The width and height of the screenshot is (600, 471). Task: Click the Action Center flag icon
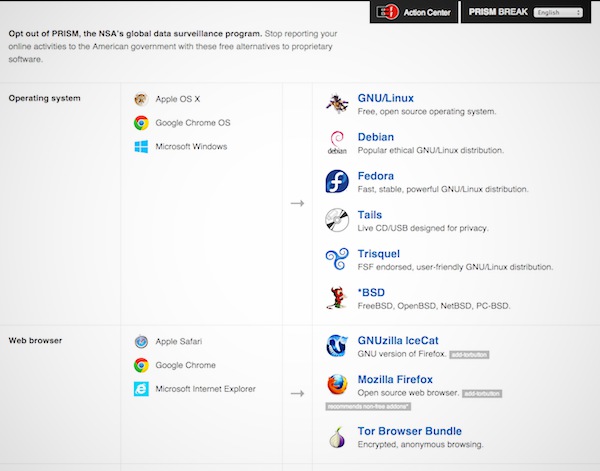click(x=387, y=12)
